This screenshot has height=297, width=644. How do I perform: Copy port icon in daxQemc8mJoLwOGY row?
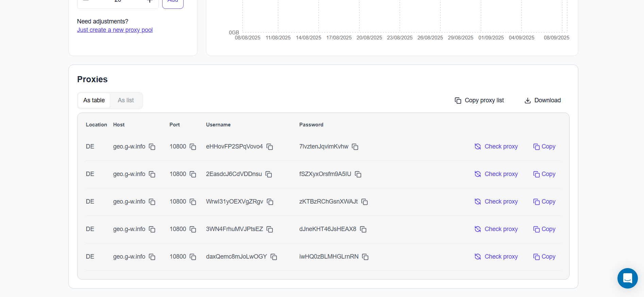[x=193, y=257]
